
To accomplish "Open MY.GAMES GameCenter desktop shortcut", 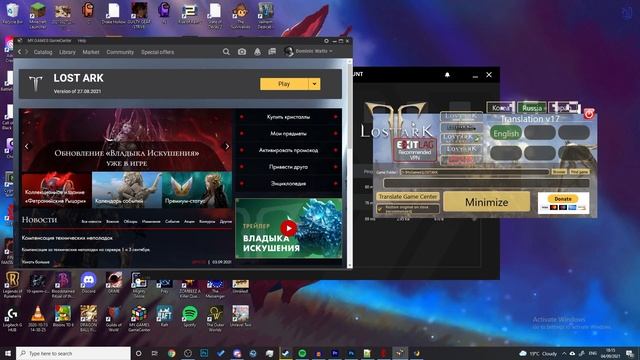I will click(139, 318).
